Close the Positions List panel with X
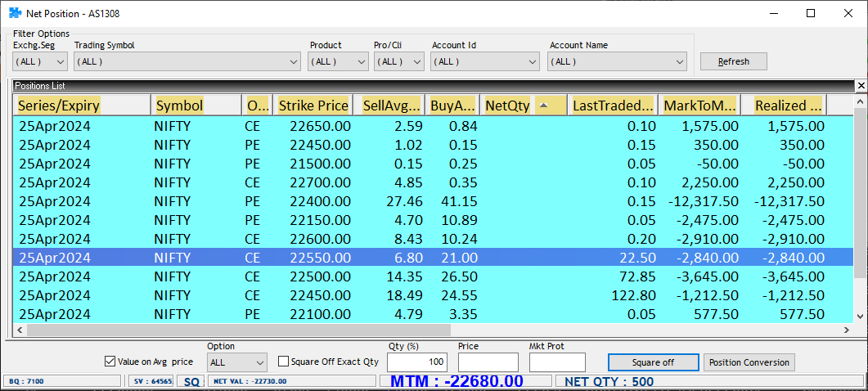The height and width of the screenshot is (391, 868). (861, 86)
